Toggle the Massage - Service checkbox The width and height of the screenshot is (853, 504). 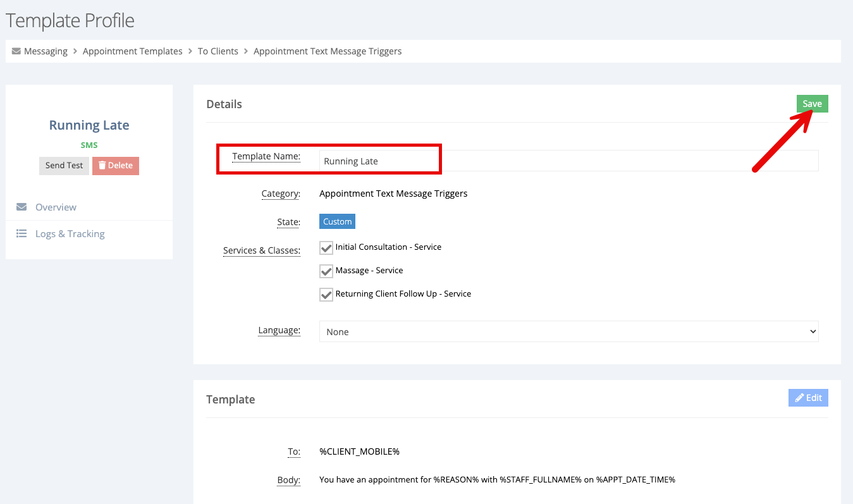pyautogui.click(x=326, y=271)
